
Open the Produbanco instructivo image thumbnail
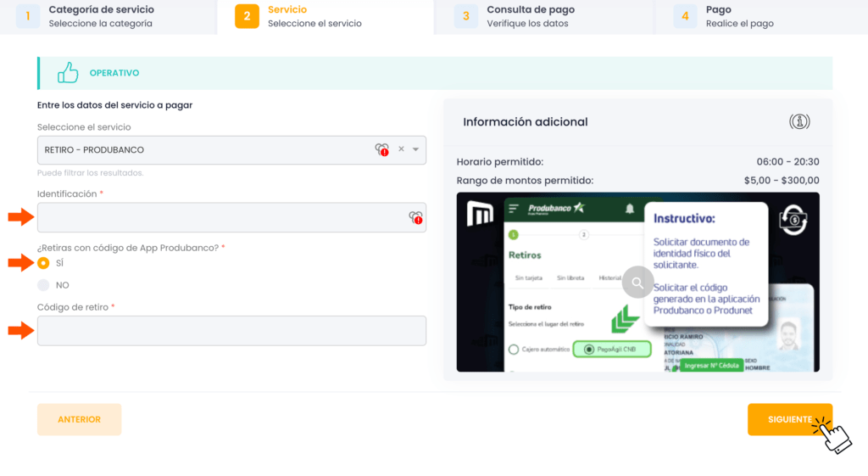[637, 282]
